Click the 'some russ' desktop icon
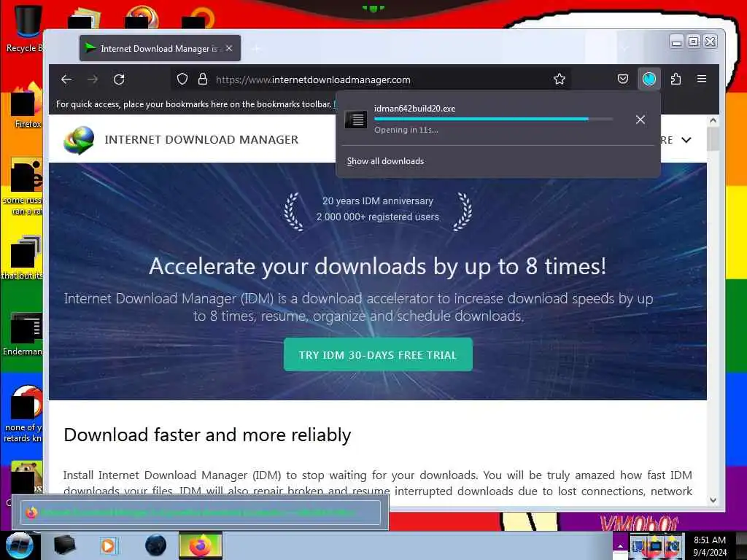 tap(24, 187)
